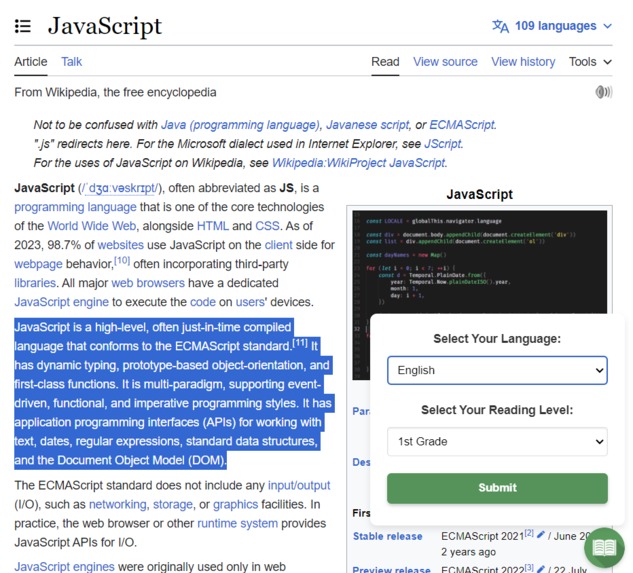Open the web browsers link
Image resolution: width=633 pixels, height=573 pixels.
click(x=148, y=283)
